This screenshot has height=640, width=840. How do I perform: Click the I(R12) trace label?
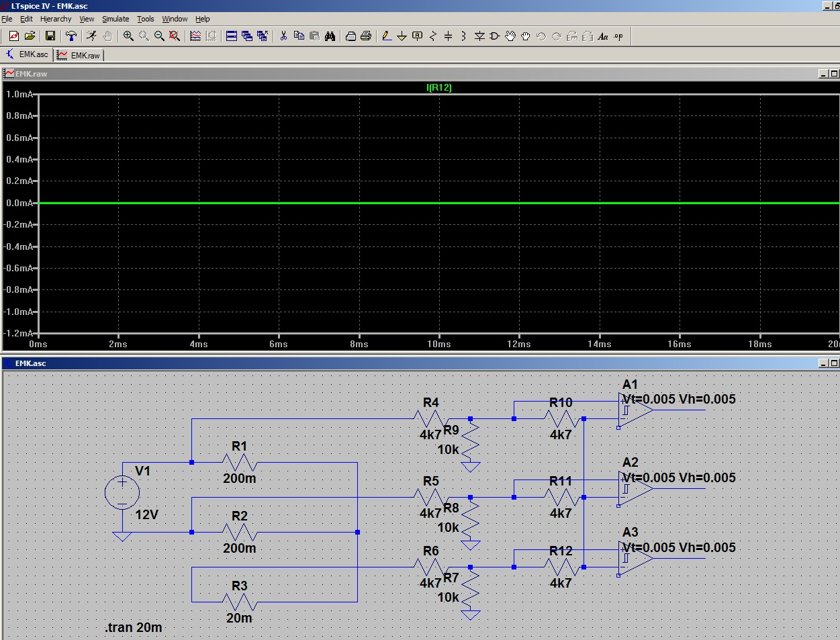click(439, 87)
